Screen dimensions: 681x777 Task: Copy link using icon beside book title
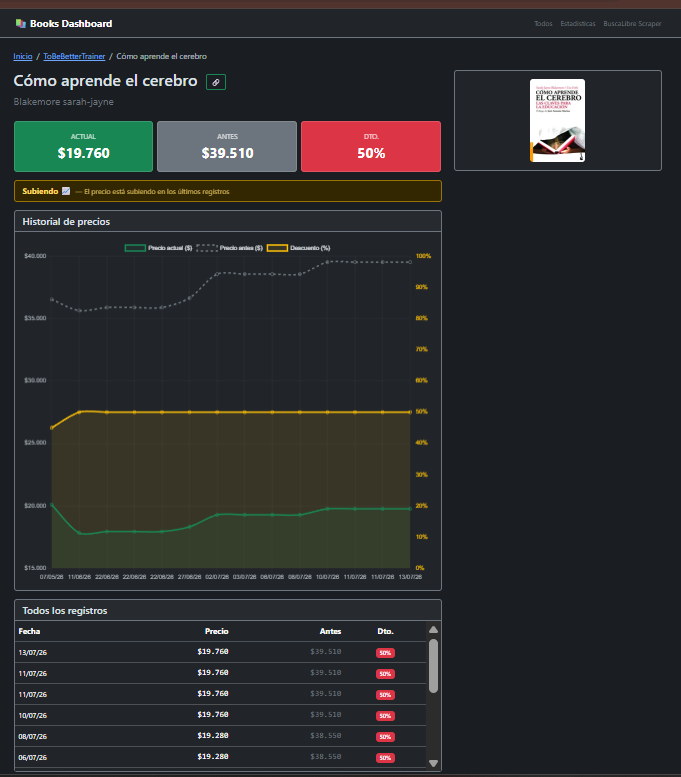[x=216, y=82]
